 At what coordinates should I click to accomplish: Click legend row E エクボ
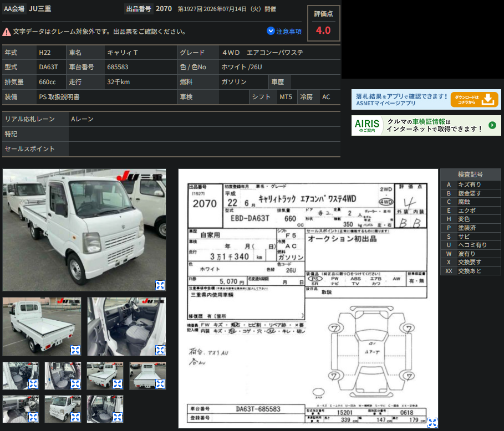(x=470, y=211)
